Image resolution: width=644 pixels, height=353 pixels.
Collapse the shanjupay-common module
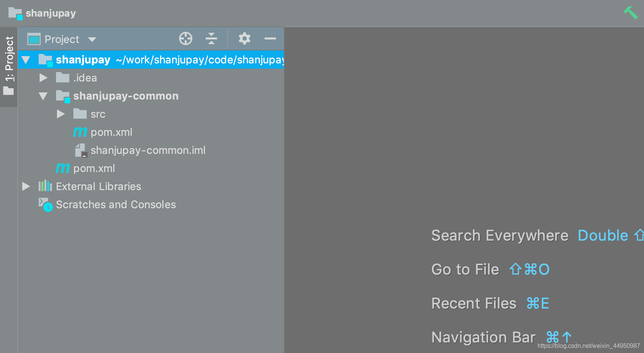click(43, 96)
